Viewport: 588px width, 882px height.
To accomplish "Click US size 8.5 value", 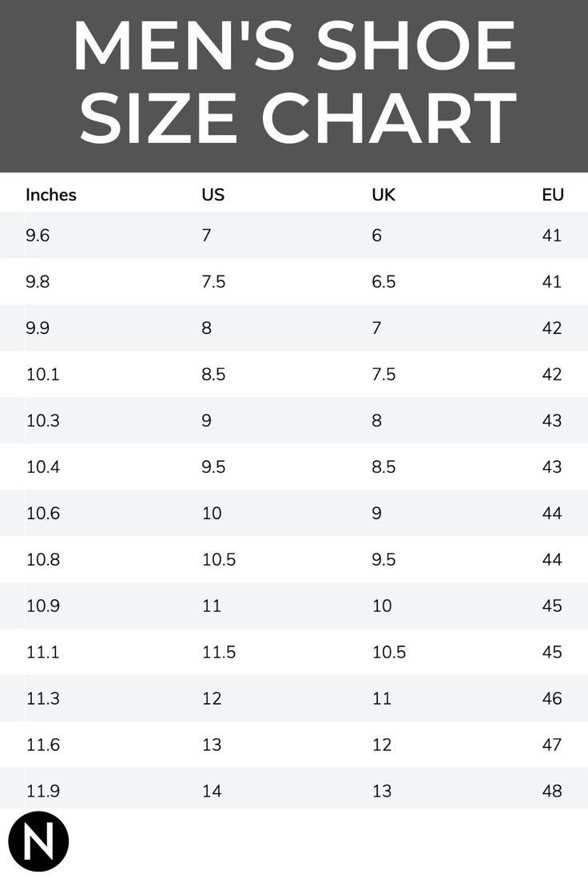I will 213,375.
